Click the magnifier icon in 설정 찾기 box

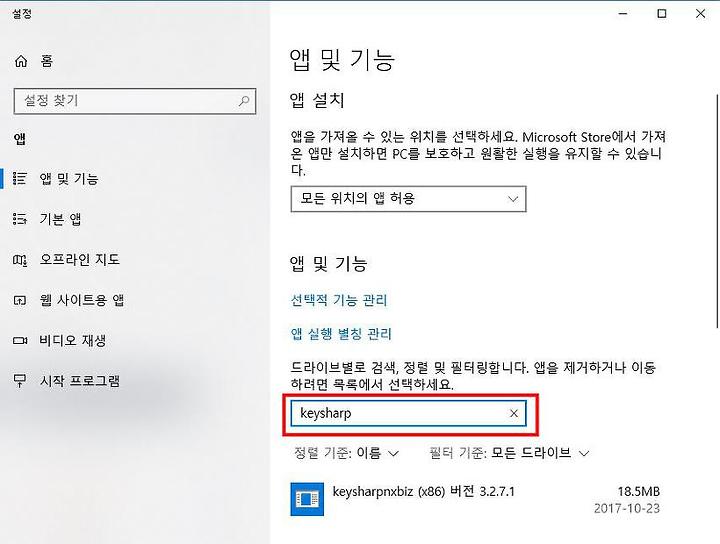point(244,101)
